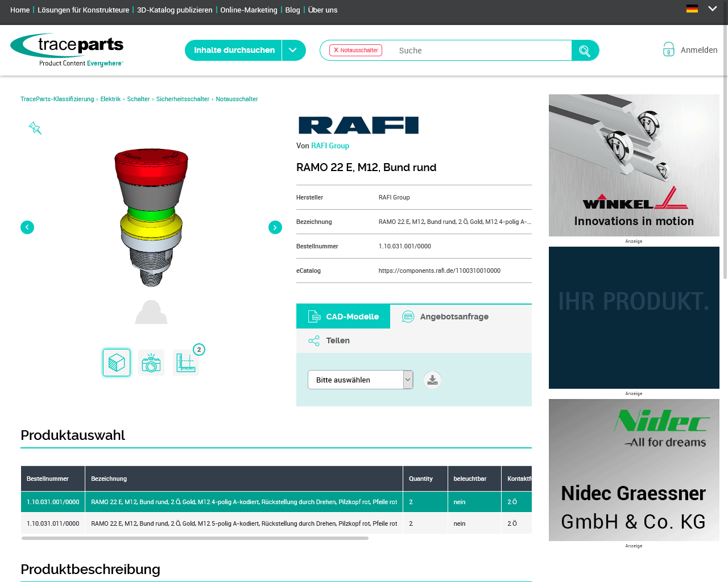
Task: Select the camera photo view icon
Action: [151, 363]
